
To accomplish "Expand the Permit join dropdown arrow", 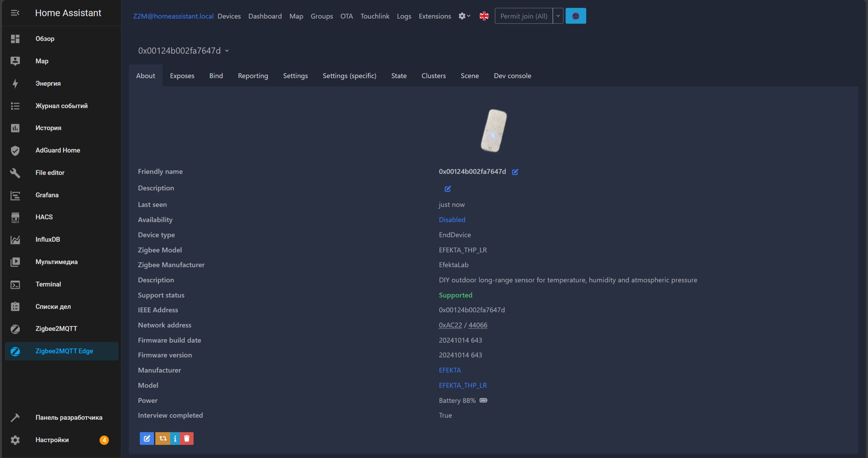I will coord(558,16).
